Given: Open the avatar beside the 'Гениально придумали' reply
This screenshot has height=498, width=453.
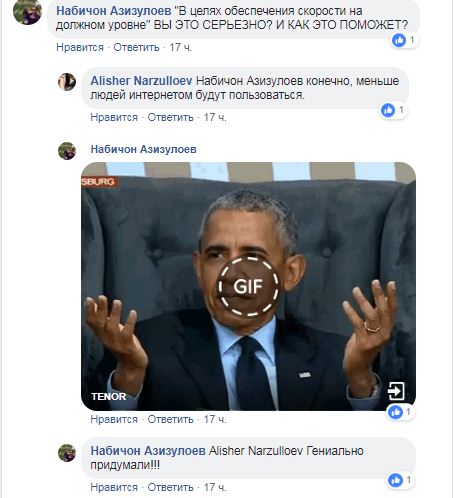Looking at the screenshot, I should (x=67, y=453).
